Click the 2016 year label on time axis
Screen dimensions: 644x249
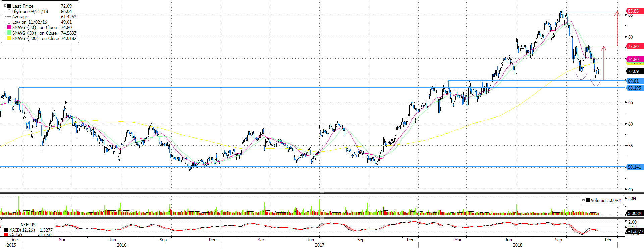click(x=122, y=245)
